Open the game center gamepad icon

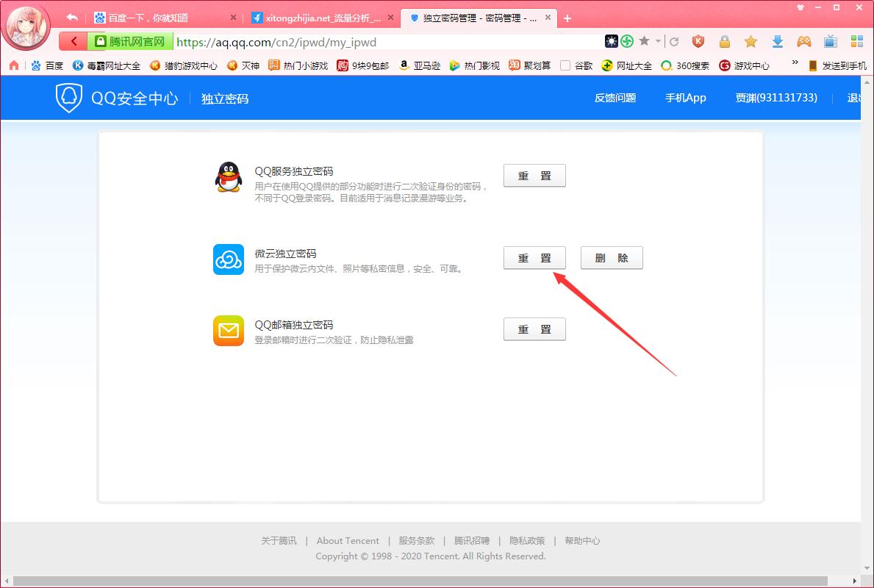[803, 42]
